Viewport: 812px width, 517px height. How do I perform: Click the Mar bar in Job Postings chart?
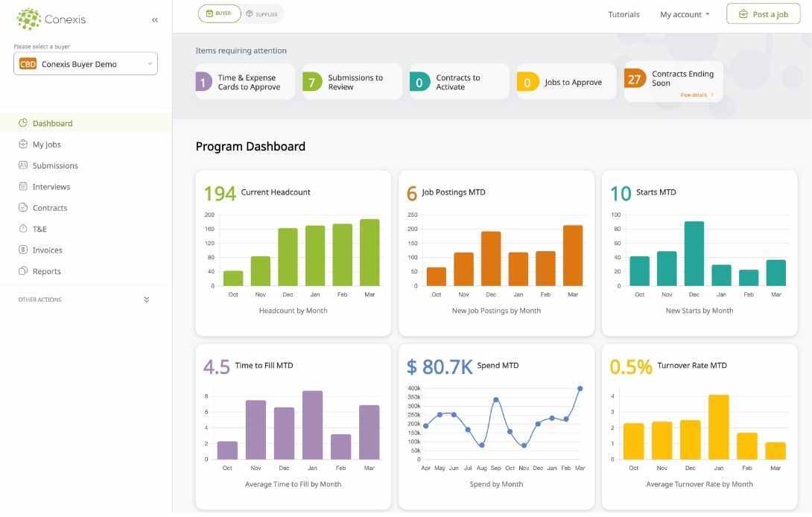(x=573, y=256)
